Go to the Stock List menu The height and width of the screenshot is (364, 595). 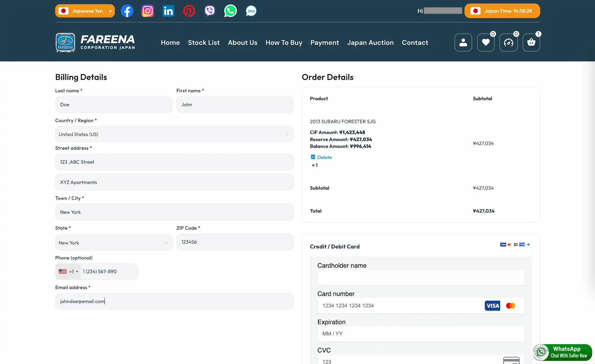(204, 43)
